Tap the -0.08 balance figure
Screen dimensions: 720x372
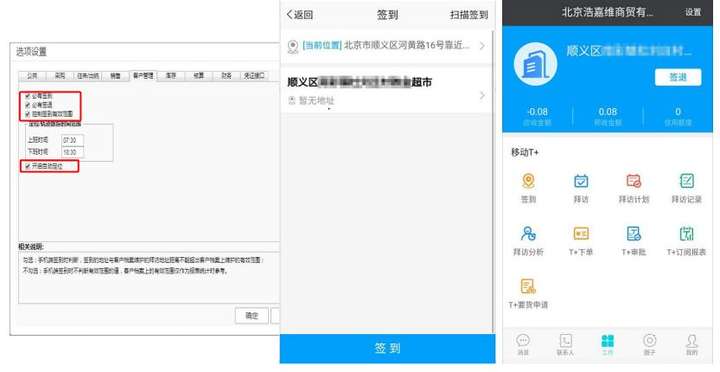[x=537, y=112]
